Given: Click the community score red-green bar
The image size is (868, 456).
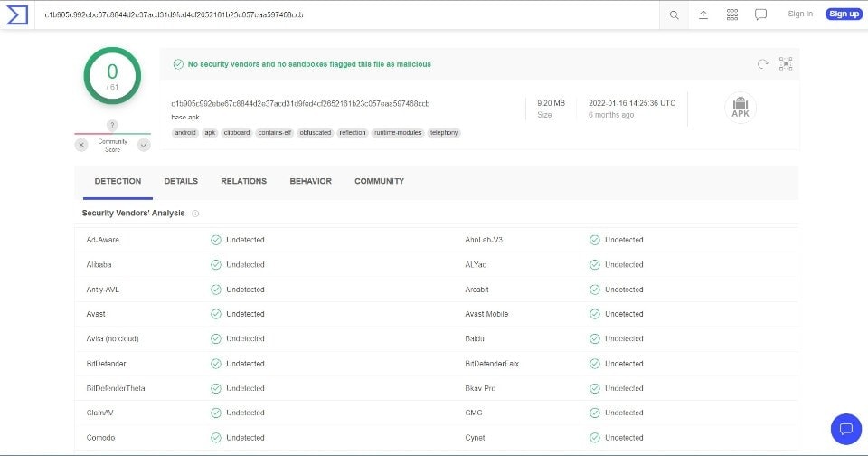Looking at the screenshot, I should tap(112, 134).
